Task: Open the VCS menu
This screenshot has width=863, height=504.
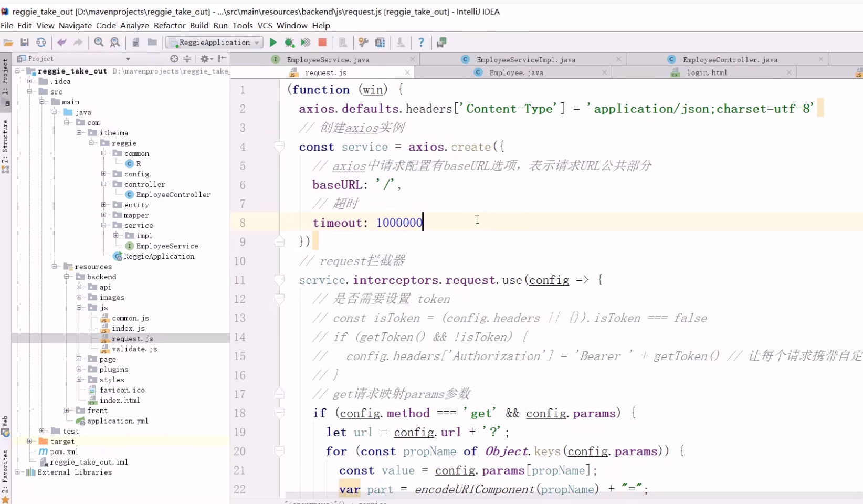Action: [x=265, y=25]
